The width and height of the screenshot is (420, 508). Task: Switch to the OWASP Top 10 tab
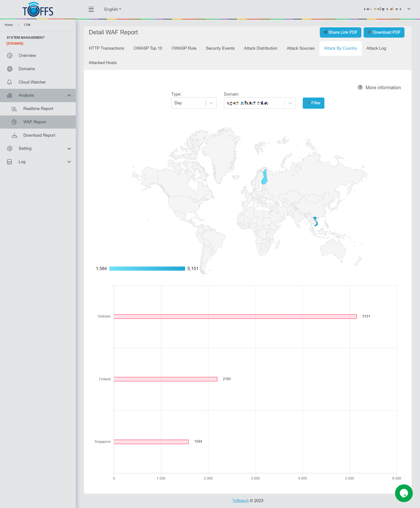pos(148,48)
